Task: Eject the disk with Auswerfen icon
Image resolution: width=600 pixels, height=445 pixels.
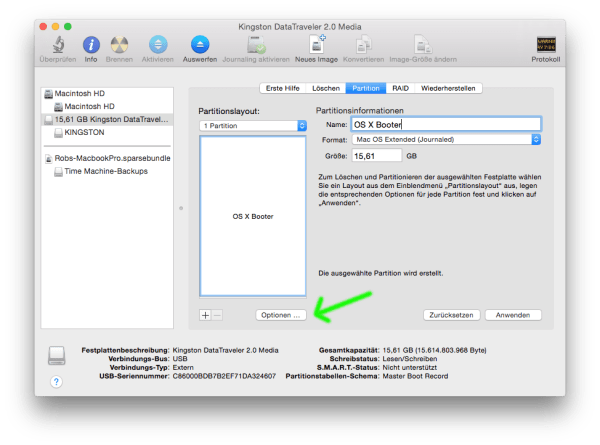Action: tap(200, 45)
